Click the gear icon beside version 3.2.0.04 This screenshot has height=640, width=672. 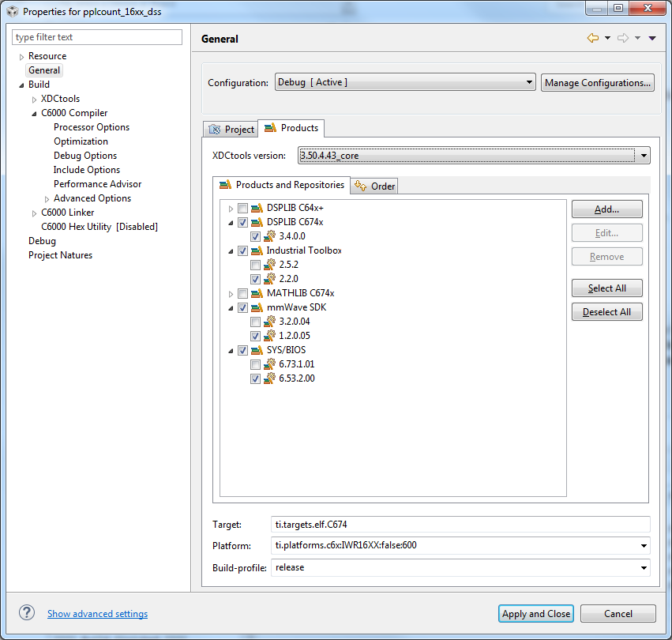(x=269, y=322)
